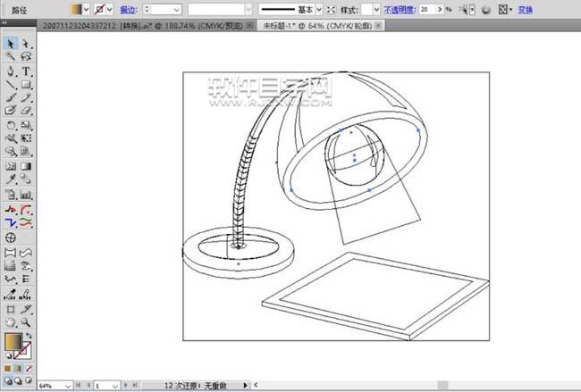Expand the stroke weight dropdown
The width and height of the screenshot is (581, 392).
[x=177, y=8]
